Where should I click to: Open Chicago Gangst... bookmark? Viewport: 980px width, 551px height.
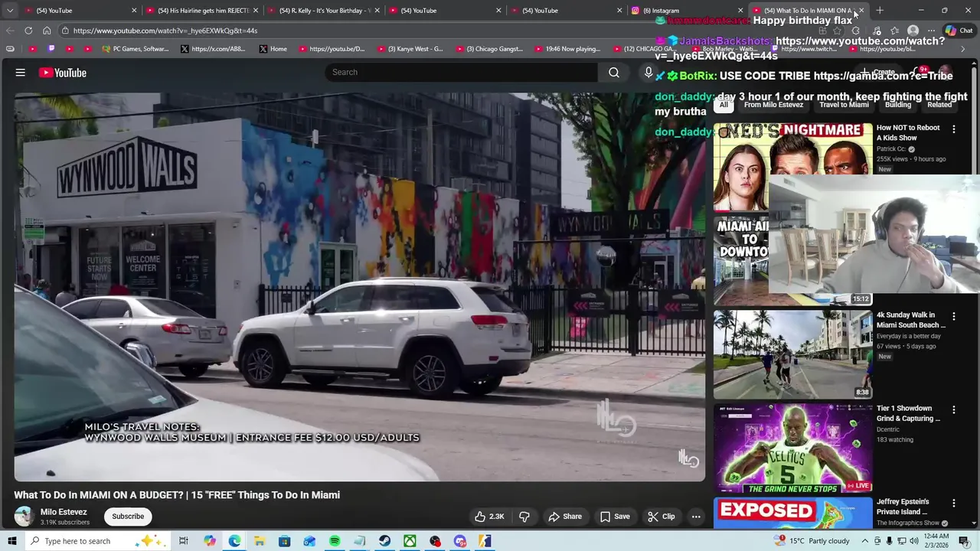489,49
